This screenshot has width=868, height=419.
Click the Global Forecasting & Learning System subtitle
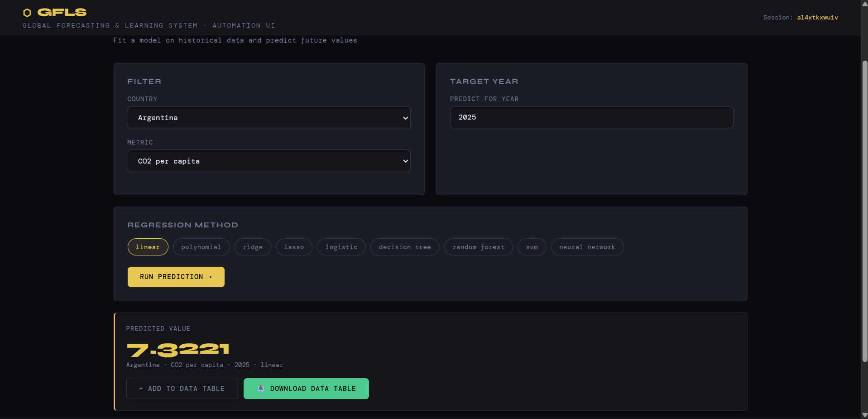pyautogui.click(x=149, y=25)
